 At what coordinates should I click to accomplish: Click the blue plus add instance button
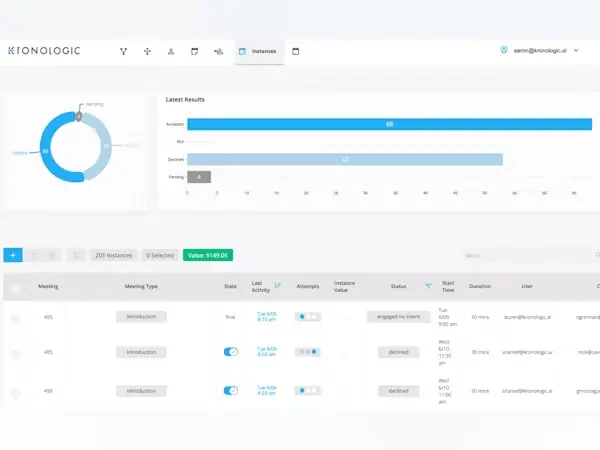[x=13, y=255]
